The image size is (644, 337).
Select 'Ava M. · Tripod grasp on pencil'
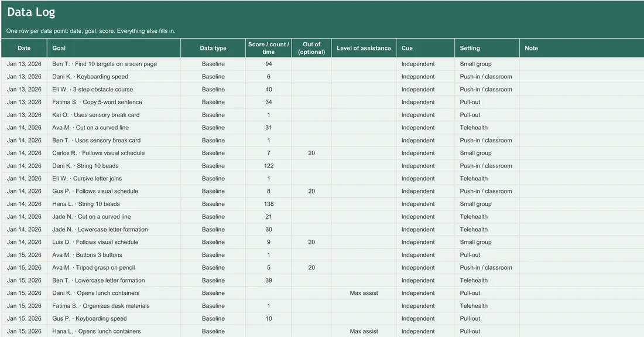114,267
